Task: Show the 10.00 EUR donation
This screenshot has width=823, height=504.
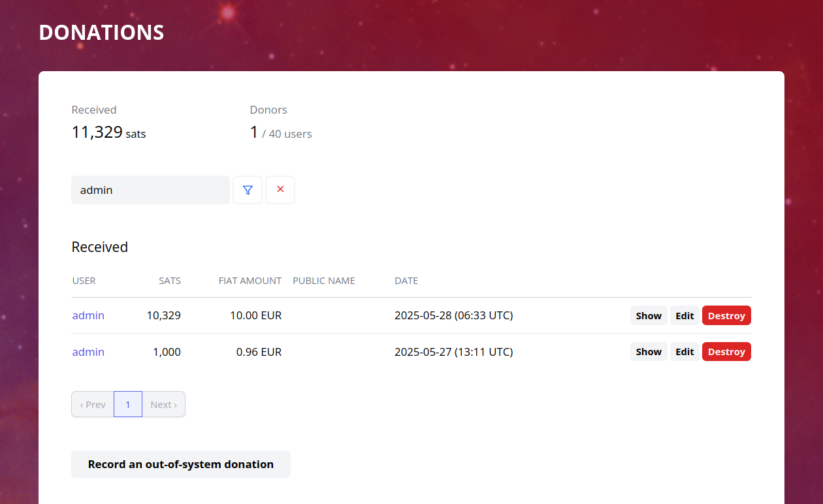Action: pos(649,315)
